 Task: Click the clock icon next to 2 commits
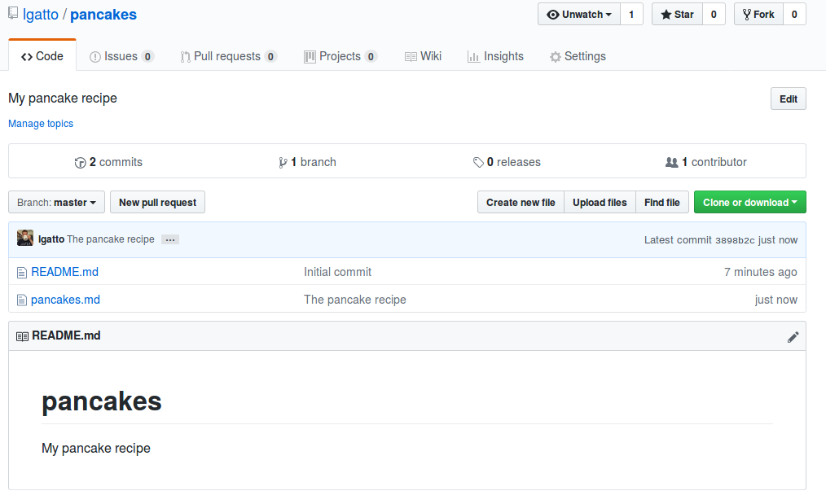click(81, 162)
